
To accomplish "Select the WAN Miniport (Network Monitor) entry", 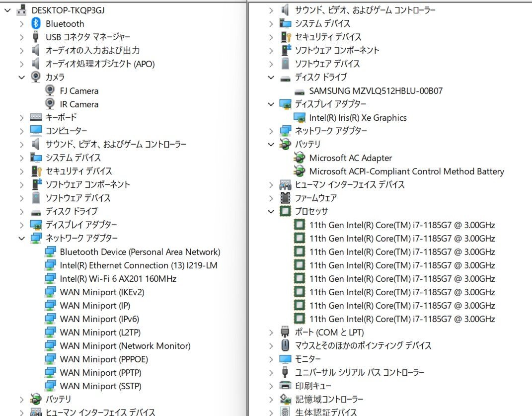I will (125, 346).
